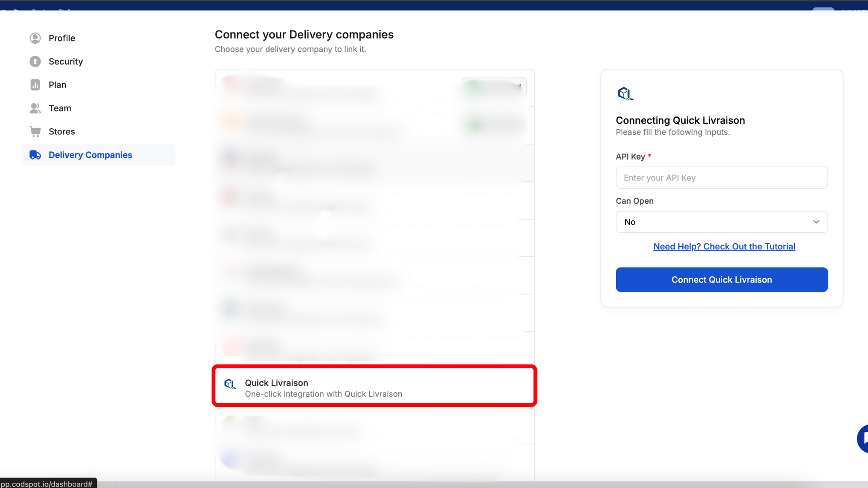Select the Delivery Companies truck icon
This screenshot has width=868, height=488.
click(x=35, y=155)
